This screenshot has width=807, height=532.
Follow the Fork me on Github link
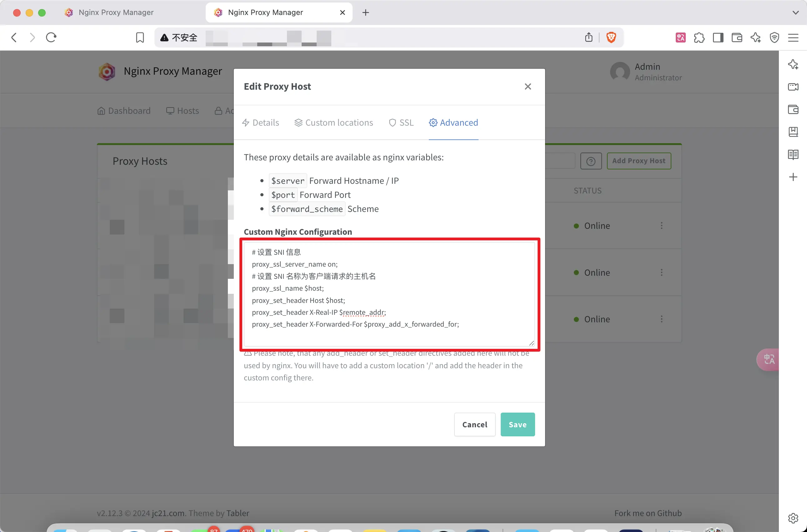tap(648, 513)
